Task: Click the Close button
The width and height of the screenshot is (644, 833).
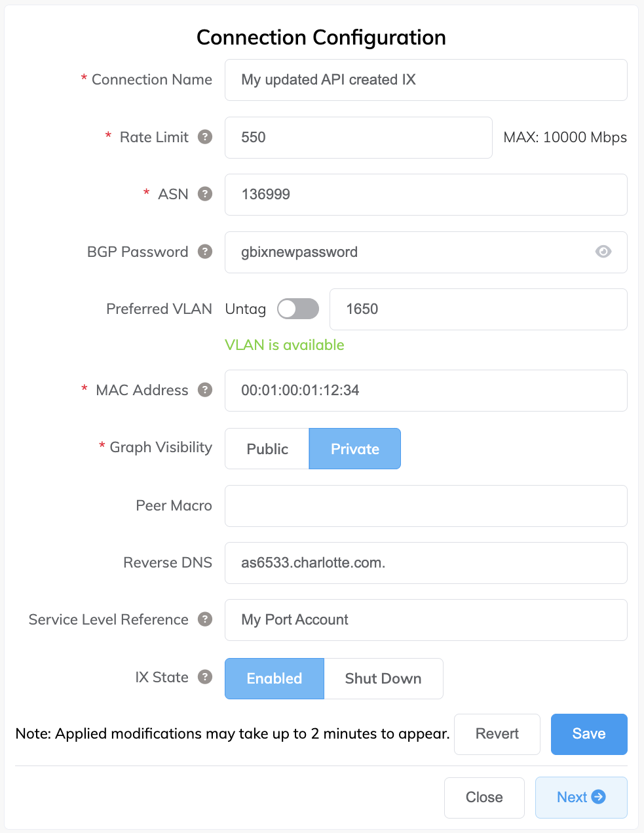Action: pyautogui.click(x=484, y=798)
